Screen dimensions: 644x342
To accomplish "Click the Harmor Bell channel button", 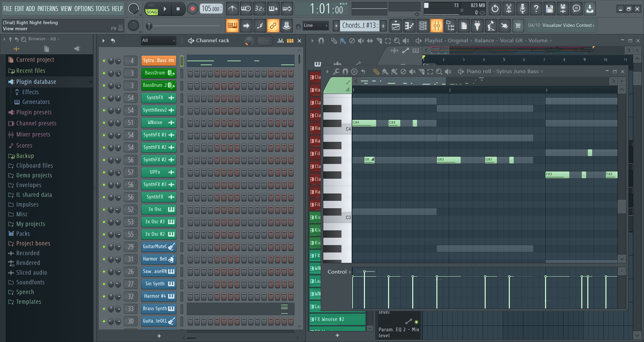I will 159,259.
